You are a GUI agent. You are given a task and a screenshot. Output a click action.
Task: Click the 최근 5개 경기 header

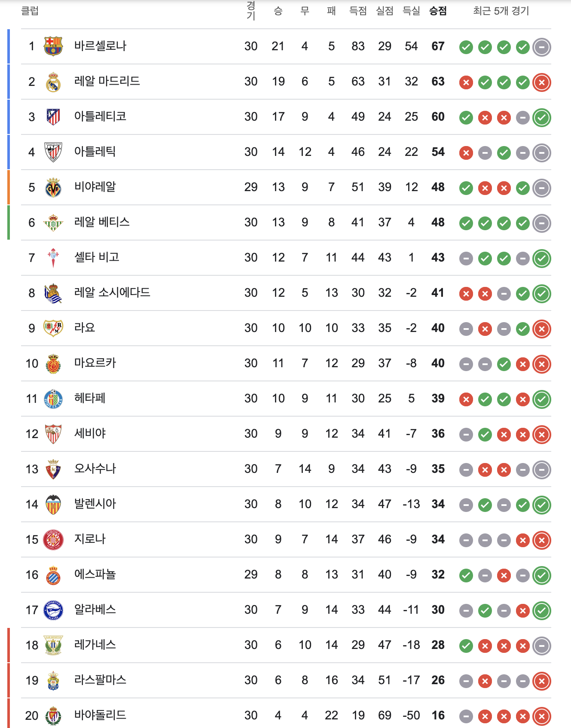pos(501,11)
